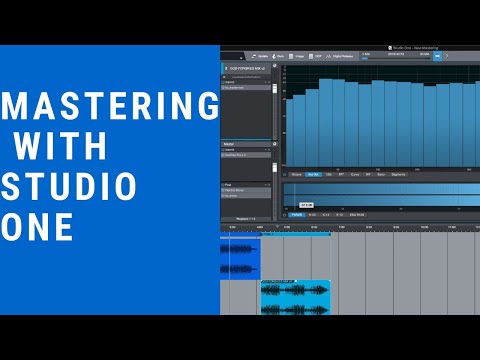
Task: Switch spectrum to Octave mode
Action: [x=296, y=175]
